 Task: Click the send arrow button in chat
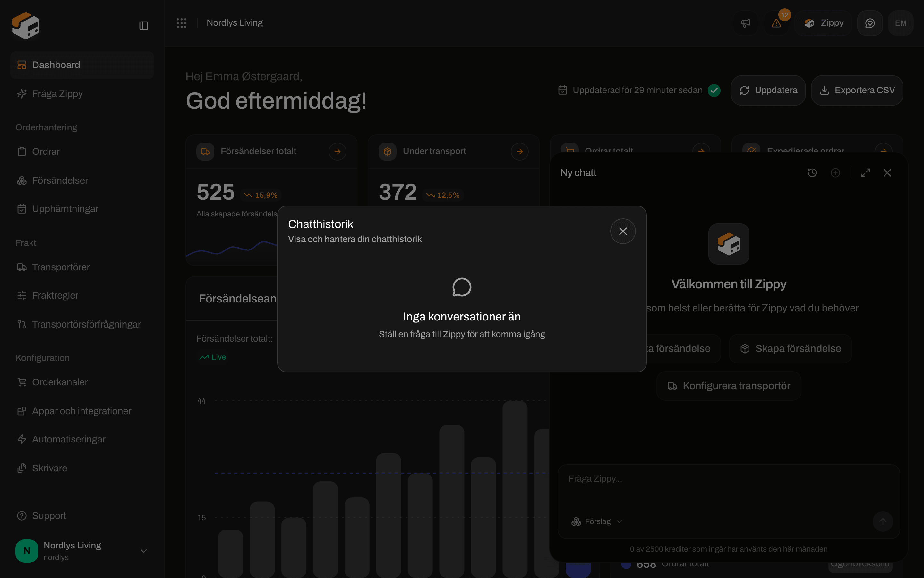click(882, 521)
